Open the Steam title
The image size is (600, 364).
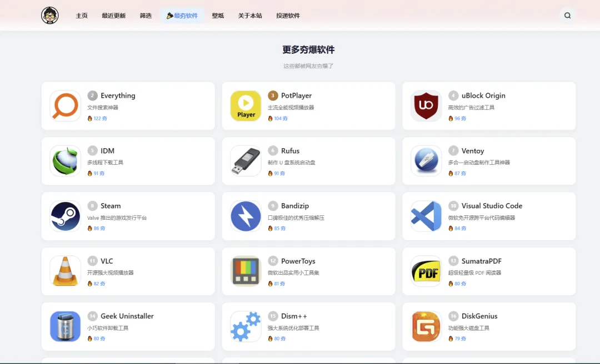point(111,206)
